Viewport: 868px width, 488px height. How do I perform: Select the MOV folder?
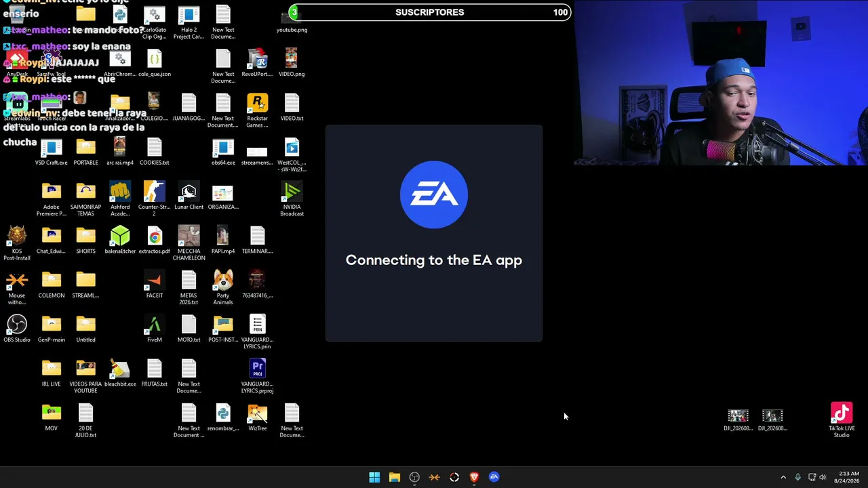[52, 413]
